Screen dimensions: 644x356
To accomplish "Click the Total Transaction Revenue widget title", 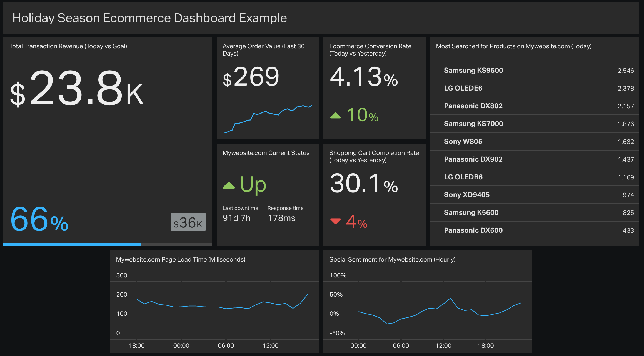I will tap(68, 46).
